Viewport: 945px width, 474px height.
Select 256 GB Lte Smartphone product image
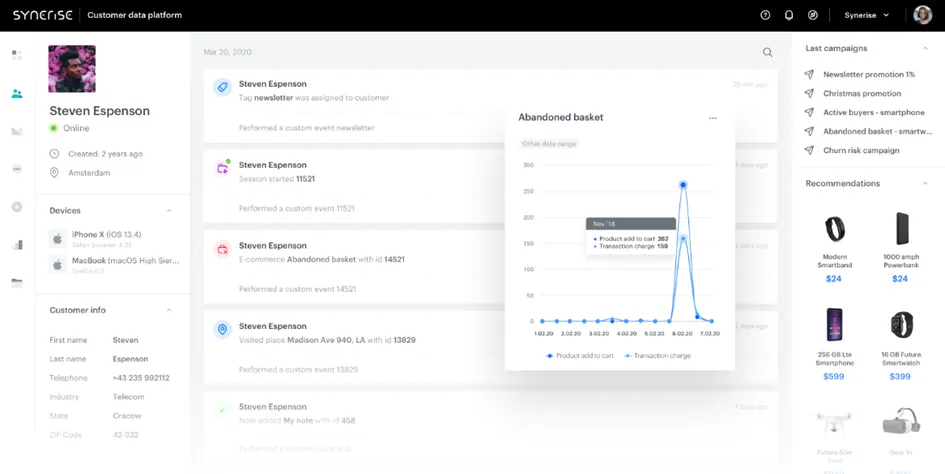(835, 324)
